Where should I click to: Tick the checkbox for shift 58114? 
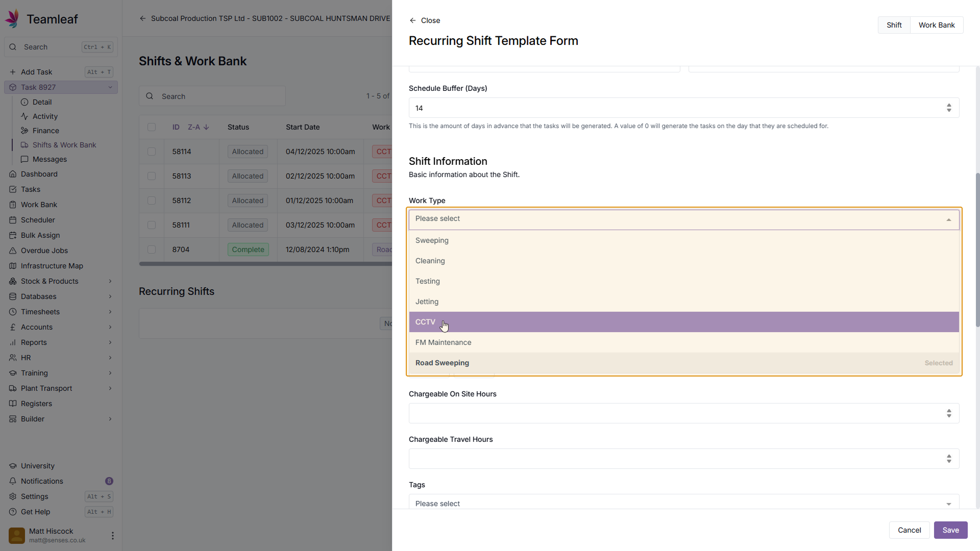point(152,152)
